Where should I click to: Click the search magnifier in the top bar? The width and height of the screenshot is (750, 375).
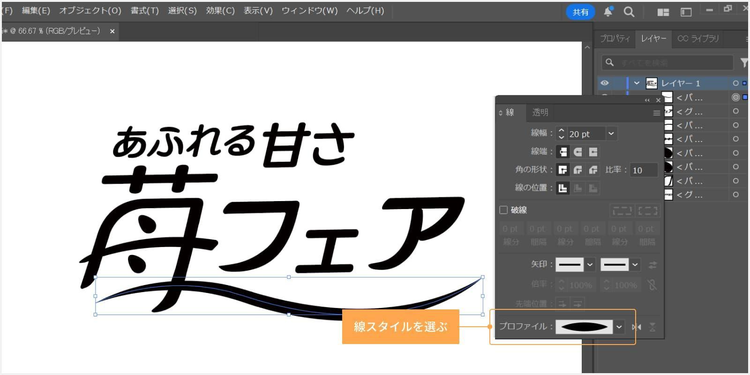pyautogui.click(x=629, y=12)
